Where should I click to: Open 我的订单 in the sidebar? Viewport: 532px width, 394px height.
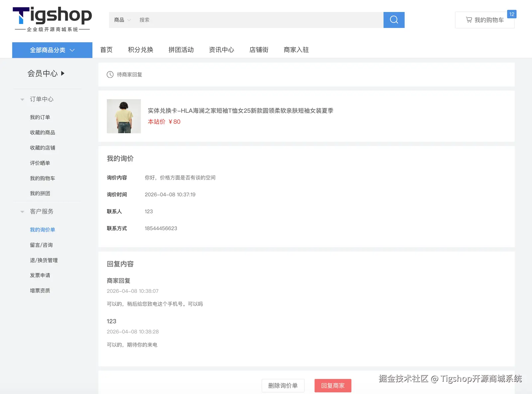coord(40,117)
